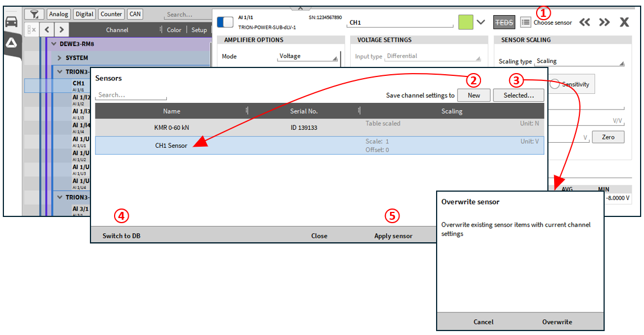This screenshot has width=644, height=335.
Task: Expand the SYSTEM tree node
Action: (x=60, y=58)
